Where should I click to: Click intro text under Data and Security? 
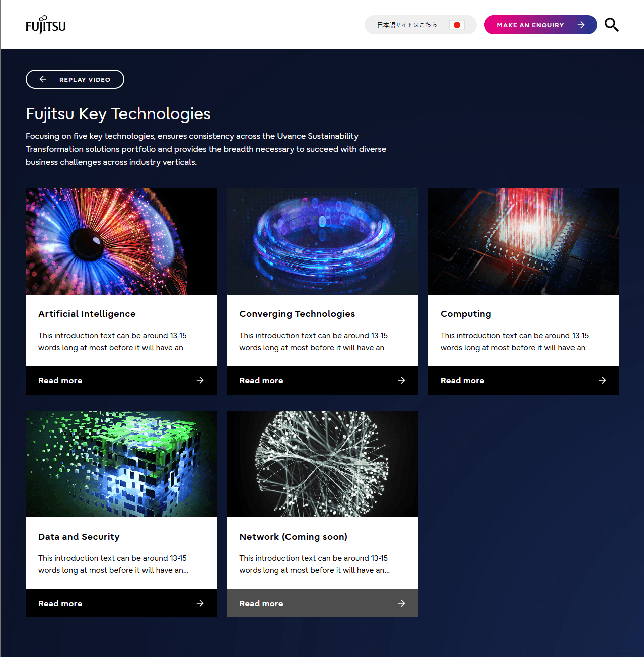113,564
